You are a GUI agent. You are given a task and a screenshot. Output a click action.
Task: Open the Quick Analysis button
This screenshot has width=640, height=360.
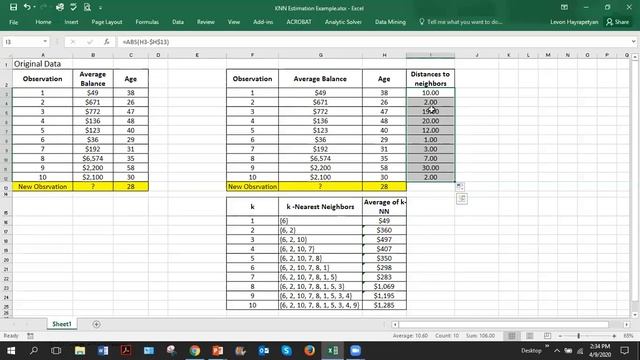coord(462,199)
